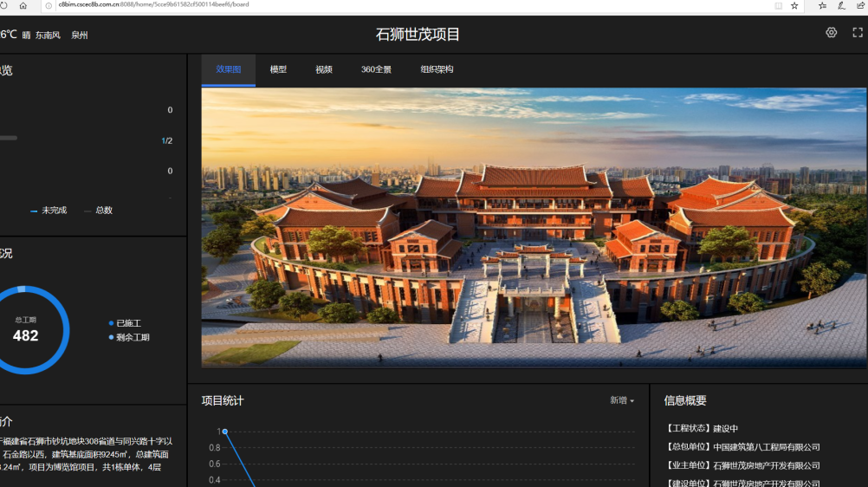Select the 效果图 tab
This screenshot has width=868, height=487.
tap(228, 69)
